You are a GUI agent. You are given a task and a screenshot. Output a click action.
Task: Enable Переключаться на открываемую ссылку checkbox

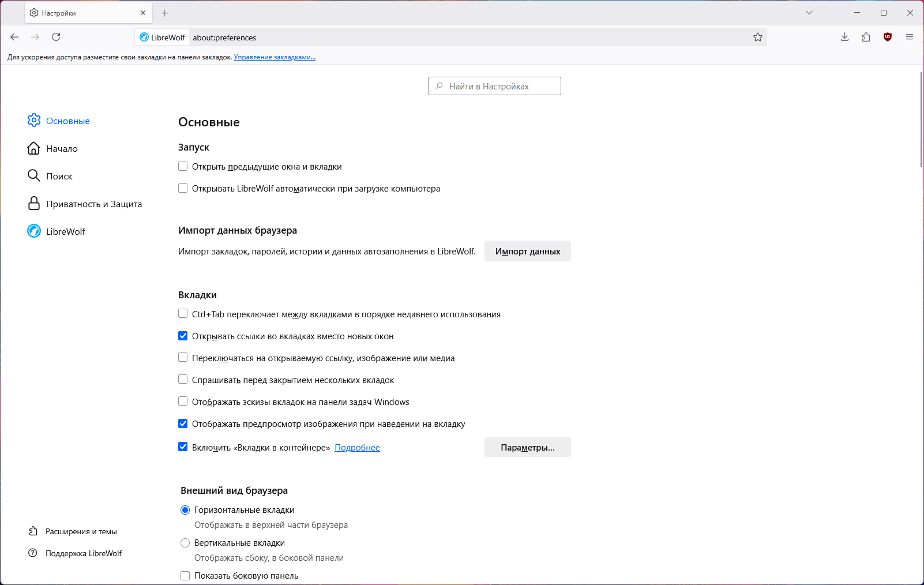183,358
